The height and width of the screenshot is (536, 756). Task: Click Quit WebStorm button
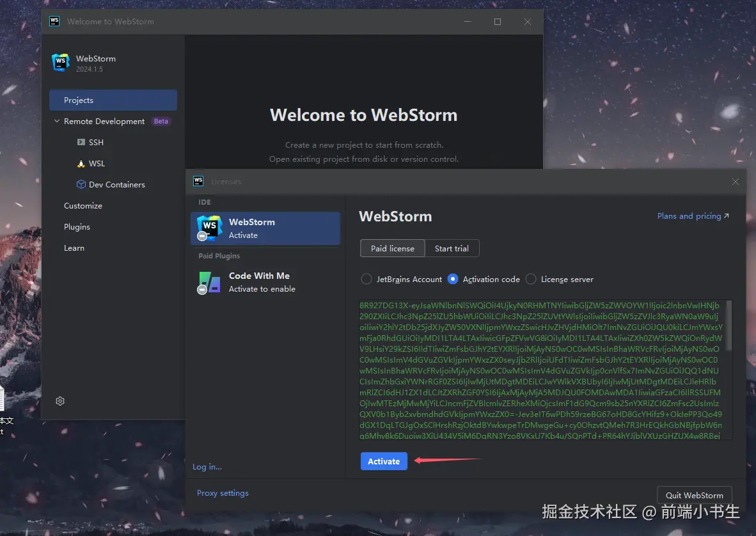(x=695, y=495)
